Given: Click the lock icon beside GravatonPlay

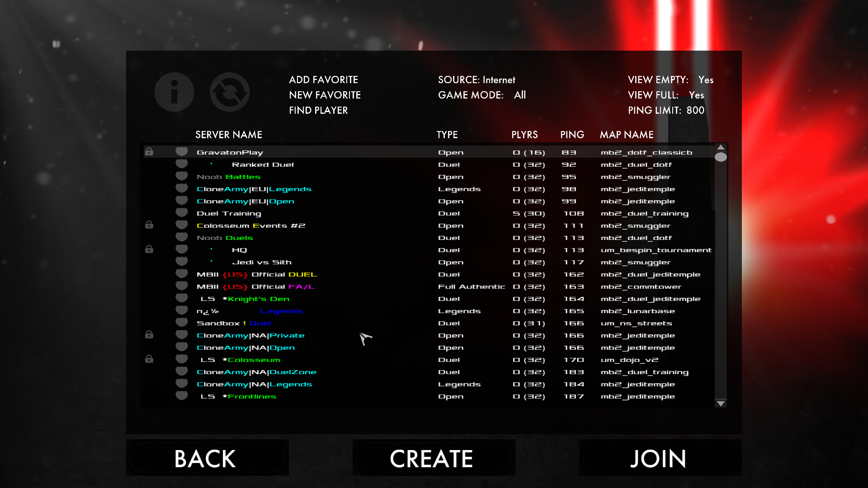Looking at the screenshot, I should (149, 152).
